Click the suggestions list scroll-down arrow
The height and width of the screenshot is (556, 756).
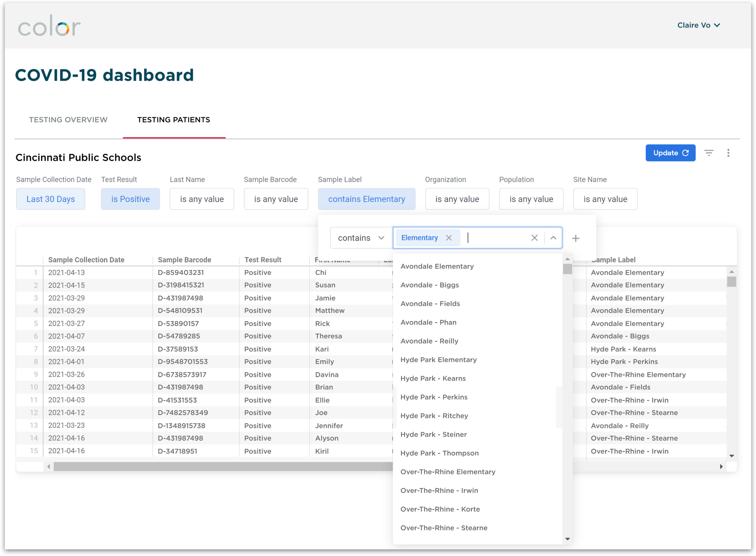[x=567, y=539]
